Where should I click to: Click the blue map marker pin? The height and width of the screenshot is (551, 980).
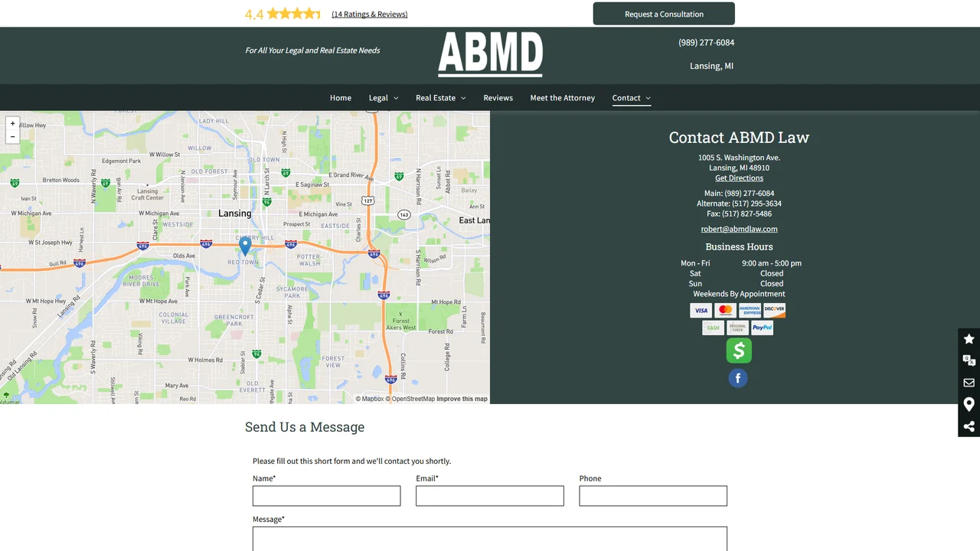pos(245,246)
